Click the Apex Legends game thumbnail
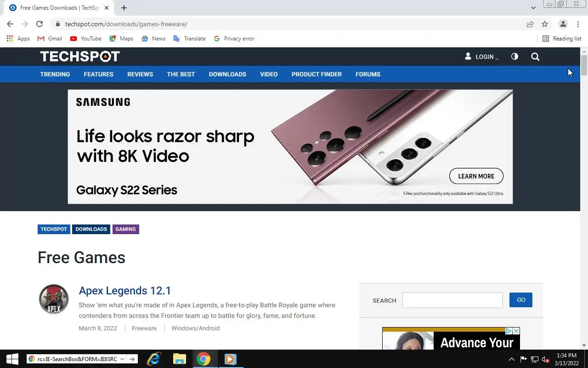Image resolution: width=588 pixels, height=368 pixels. pos(54,299)
